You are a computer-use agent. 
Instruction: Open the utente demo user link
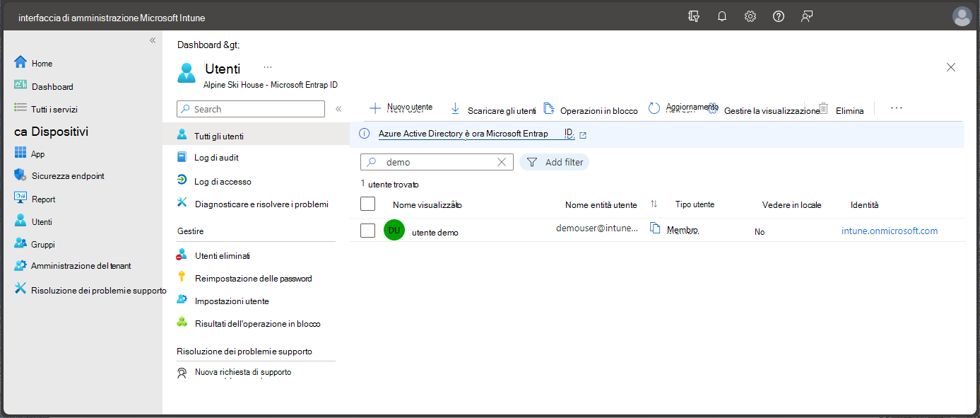click(x=435, y=232)
